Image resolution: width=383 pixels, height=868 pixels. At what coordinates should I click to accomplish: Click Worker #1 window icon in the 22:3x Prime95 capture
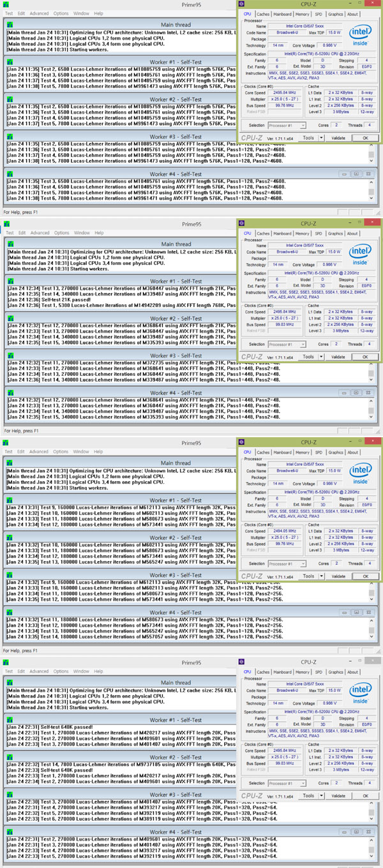[9, 720]
